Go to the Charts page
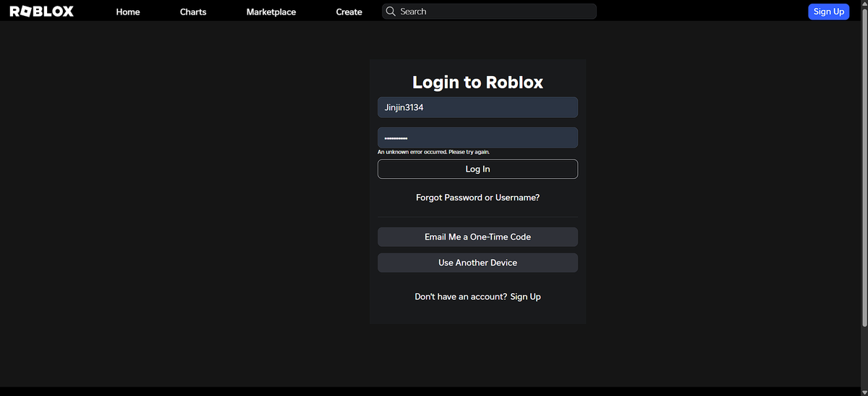The image size is (868, 396). (x=193, y=12)
